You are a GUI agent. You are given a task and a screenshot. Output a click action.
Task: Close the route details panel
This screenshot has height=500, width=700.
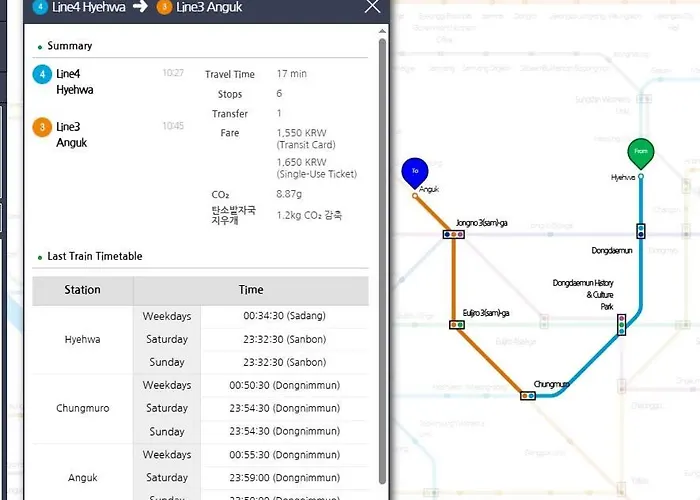[372, 6]
